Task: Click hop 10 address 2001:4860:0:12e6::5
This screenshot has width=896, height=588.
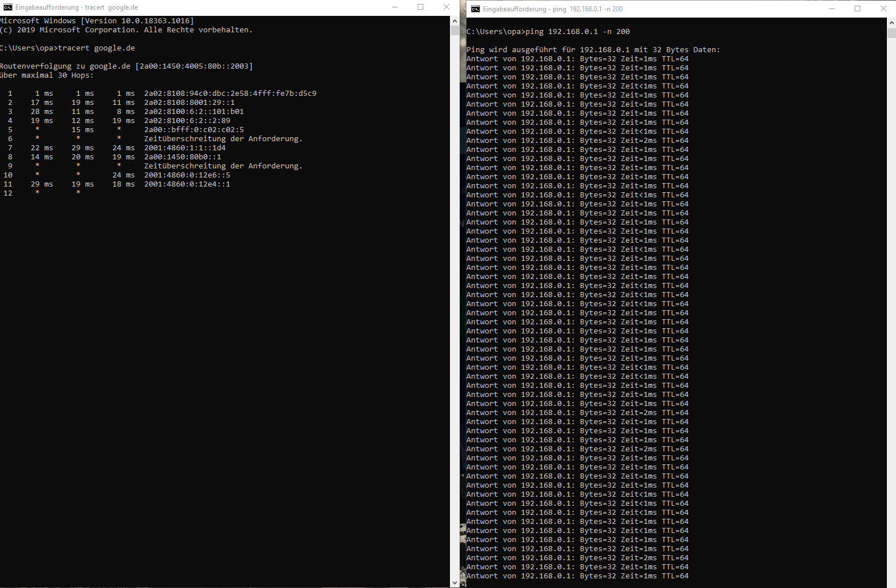Action: pyautogui.click(x=187, y=175)
